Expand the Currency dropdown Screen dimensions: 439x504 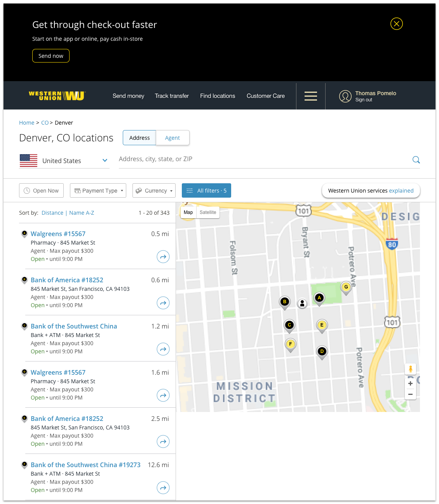pyautogui.click(x=154, y=190)
